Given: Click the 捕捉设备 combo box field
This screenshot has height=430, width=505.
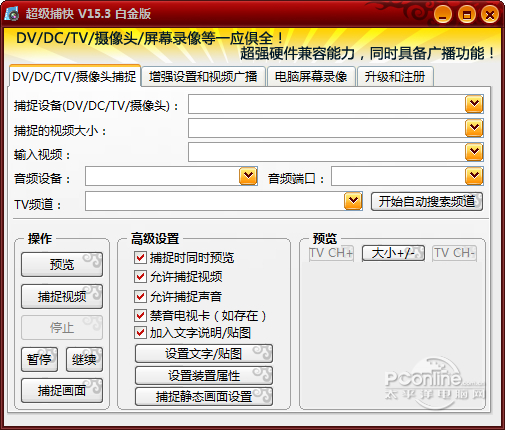Looking at the screenshot, I should (336, 104).
